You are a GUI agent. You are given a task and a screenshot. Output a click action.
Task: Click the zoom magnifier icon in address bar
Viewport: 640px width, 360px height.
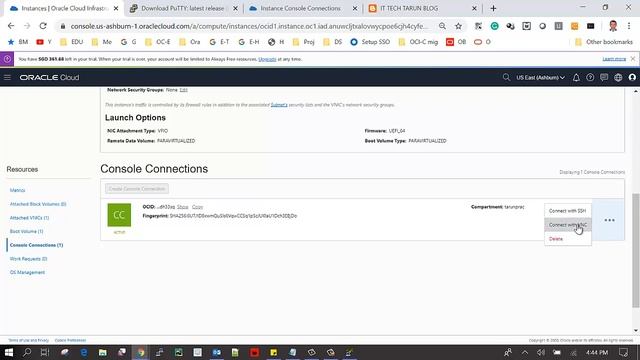(x=442, y=26)
